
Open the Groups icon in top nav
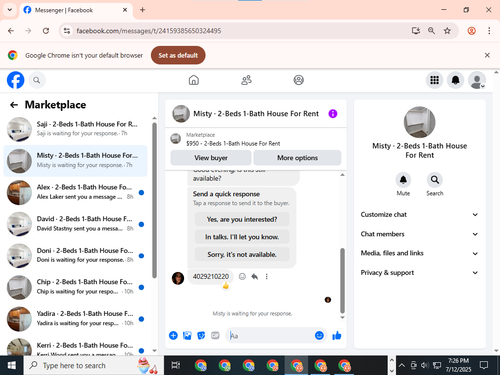298,80
